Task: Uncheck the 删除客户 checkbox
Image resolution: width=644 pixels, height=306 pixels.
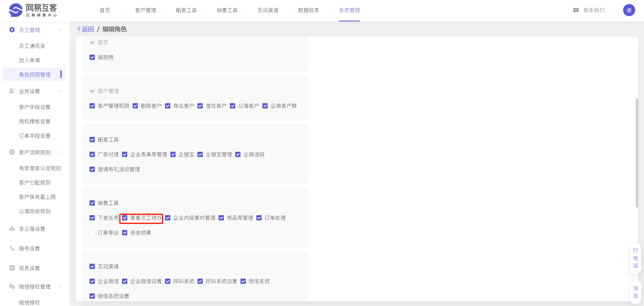Action: tap(135, 106)
